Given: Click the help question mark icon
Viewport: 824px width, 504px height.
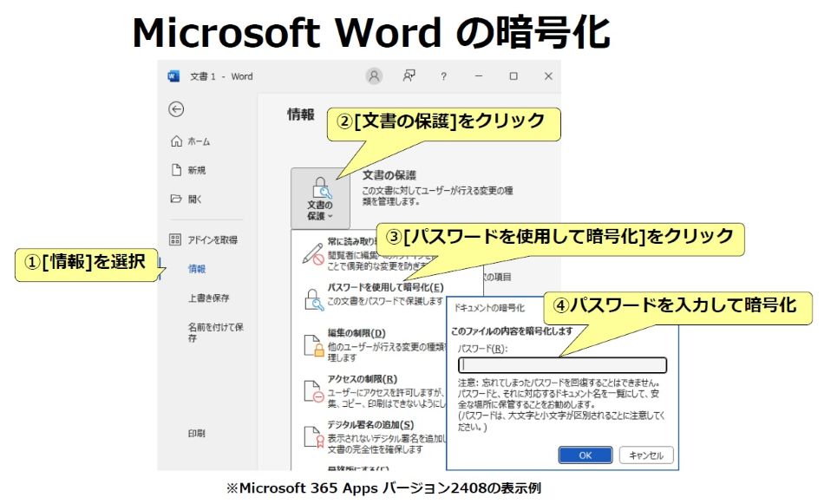Looking at the screenshot, I should click(x=444, y=76).
